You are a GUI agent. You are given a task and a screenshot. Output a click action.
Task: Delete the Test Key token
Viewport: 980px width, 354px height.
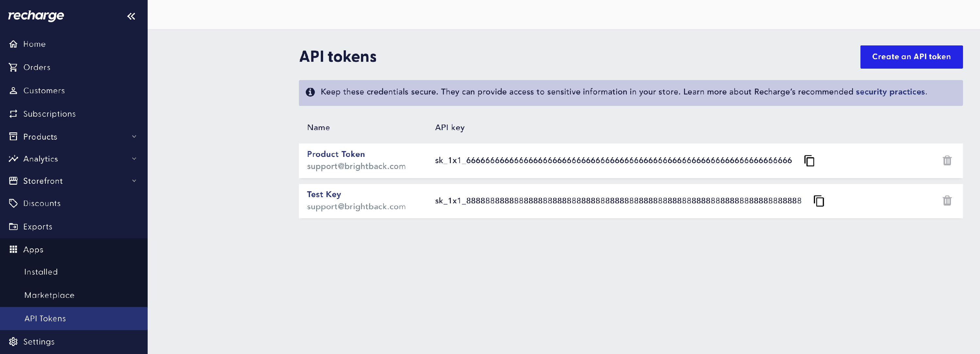click(947, 201)
